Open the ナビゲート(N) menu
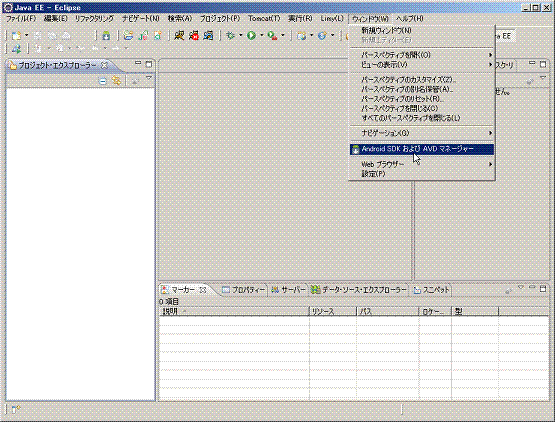 (x=141, y=18)
